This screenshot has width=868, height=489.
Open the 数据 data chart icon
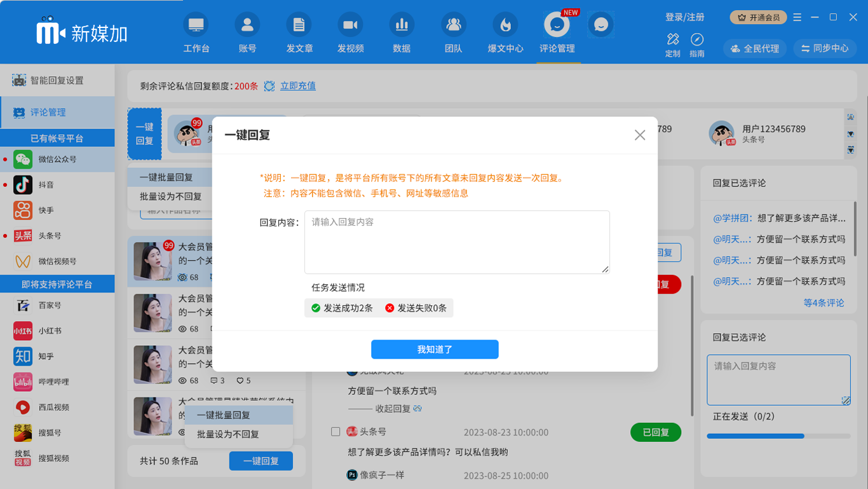pos(402,25)
